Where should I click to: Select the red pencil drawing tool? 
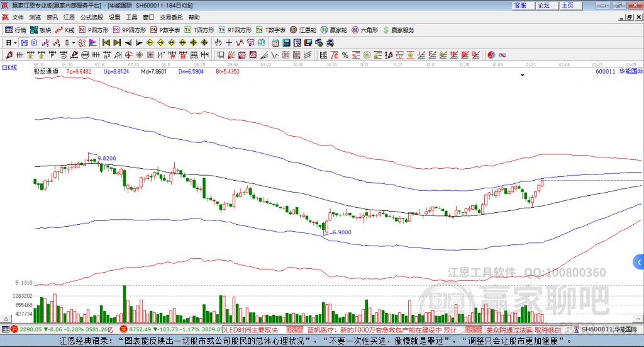9,55
